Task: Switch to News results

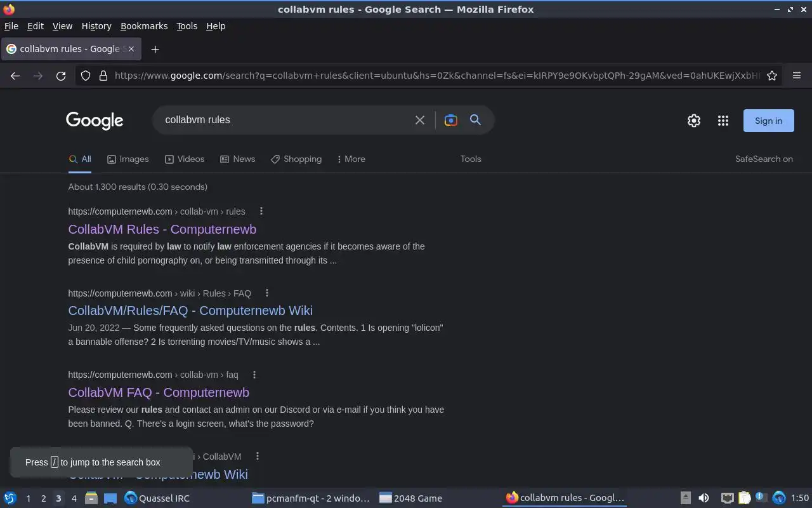Action: click(x=237, y=159)
